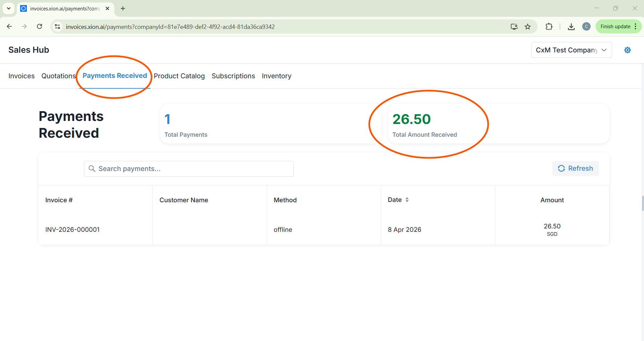Viewport: 644px width, 341px height.
Task: Sort payments by Date column
Action: [398, 200]
